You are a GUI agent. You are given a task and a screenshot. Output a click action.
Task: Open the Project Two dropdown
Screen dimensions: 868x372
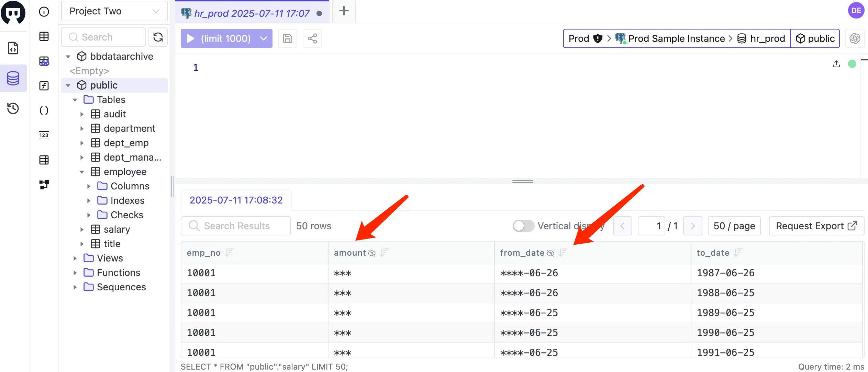pos(114,11)
